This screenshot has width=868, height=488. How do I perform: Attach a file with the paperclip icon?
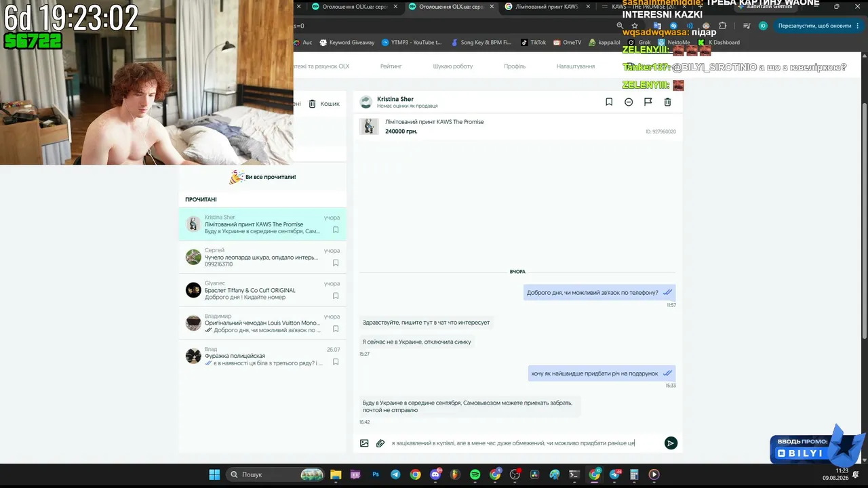tap(380, 443)
